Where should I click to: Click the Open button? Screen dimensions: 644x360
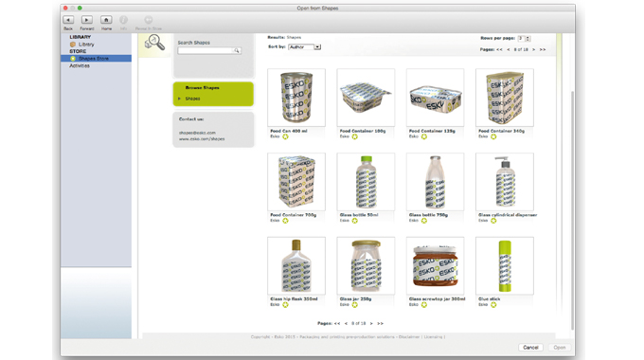pyautogui.click(x=560, y=348)
